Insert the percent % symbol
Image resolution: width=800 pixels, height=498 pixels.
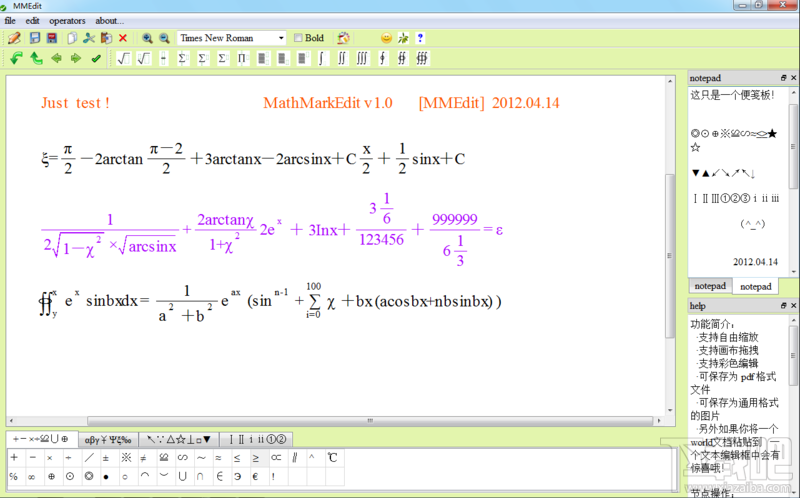coord(14,477)
